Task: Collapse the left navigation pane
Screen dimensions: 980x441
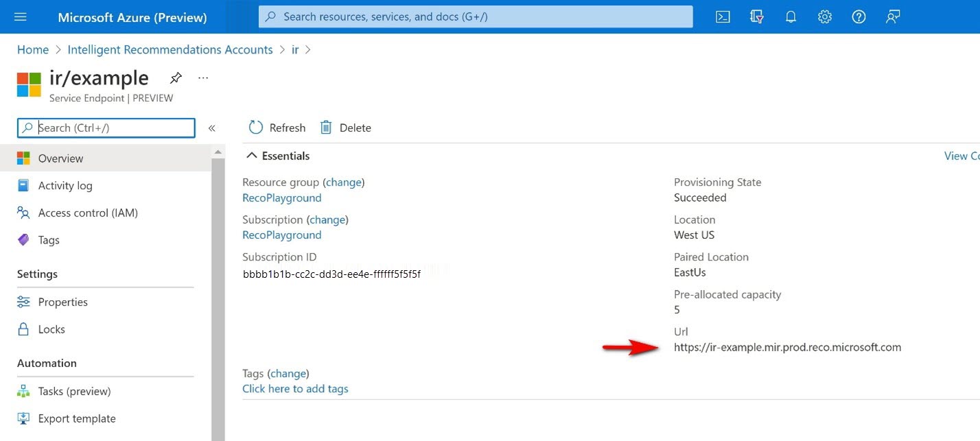Action: point(212,128)
